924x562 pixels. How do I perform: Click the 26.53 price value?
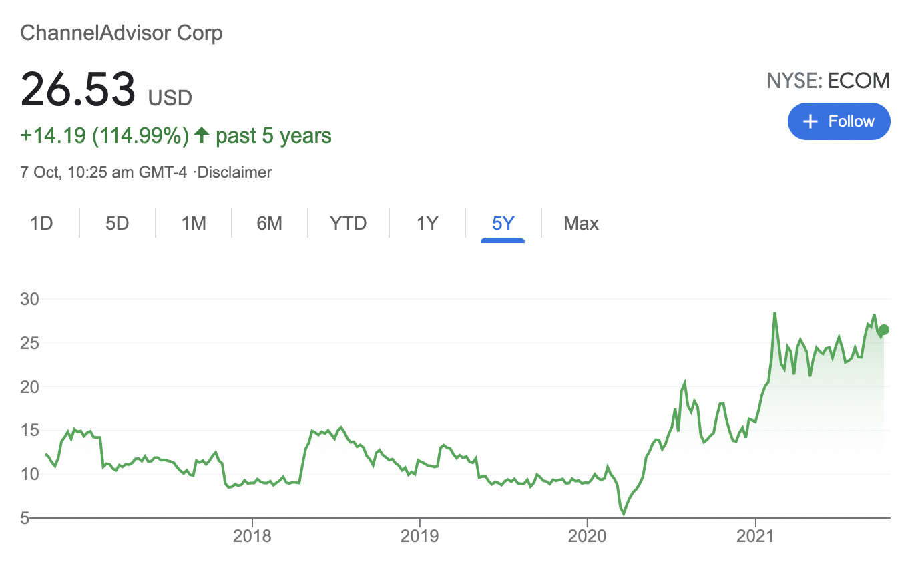77,89
